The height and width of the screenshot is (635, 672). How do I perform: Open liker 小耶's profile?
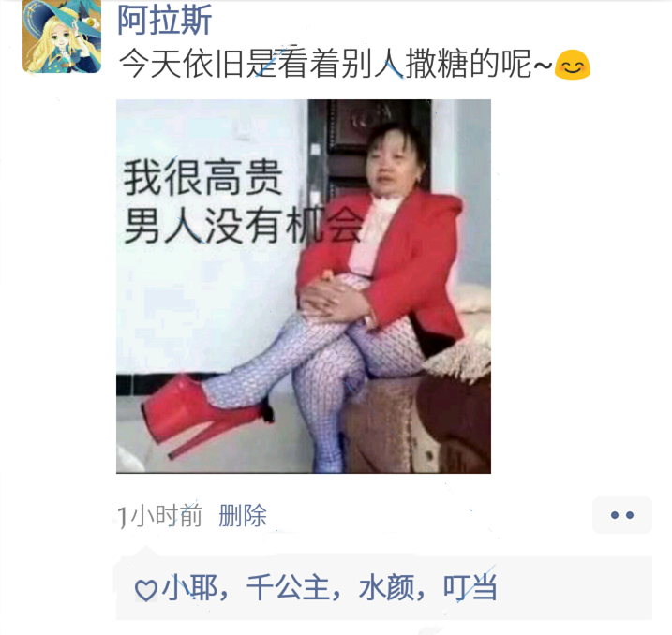(x=189, y=587)
